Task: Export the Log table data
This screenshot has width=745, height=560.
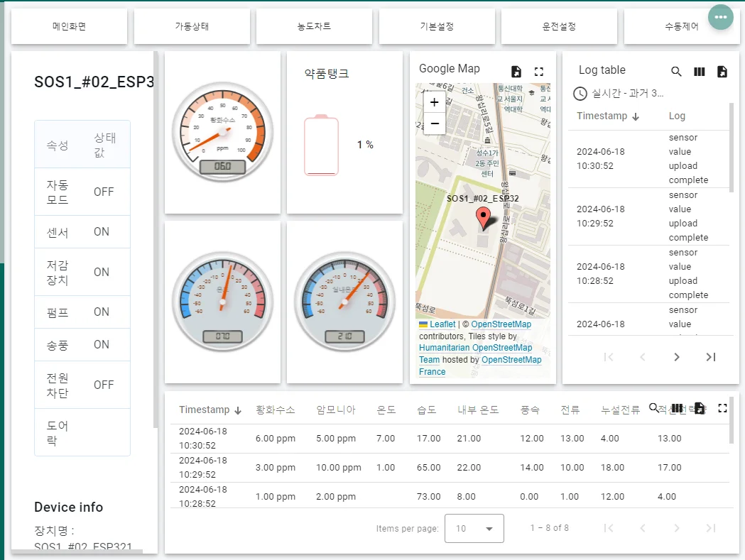Action: [722, 72]
